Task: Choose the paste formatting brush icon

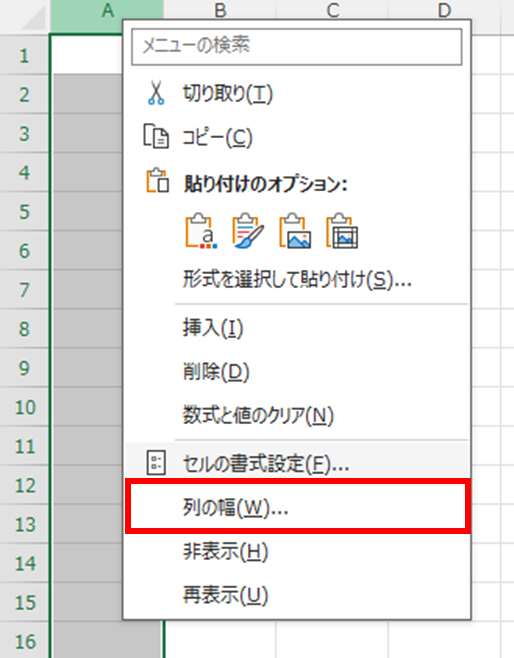Action: [x=248, y=231]
